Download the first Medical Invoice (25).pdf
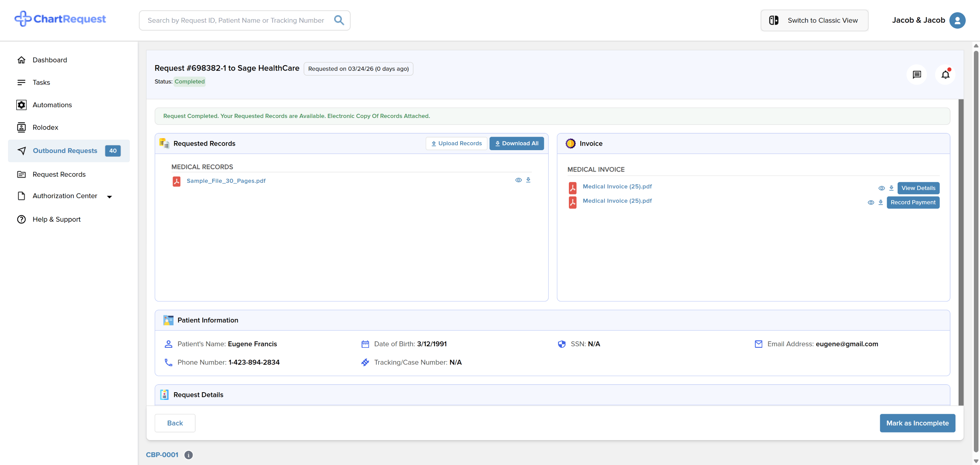This screenshot has width=980, height=465. point(891,188)
